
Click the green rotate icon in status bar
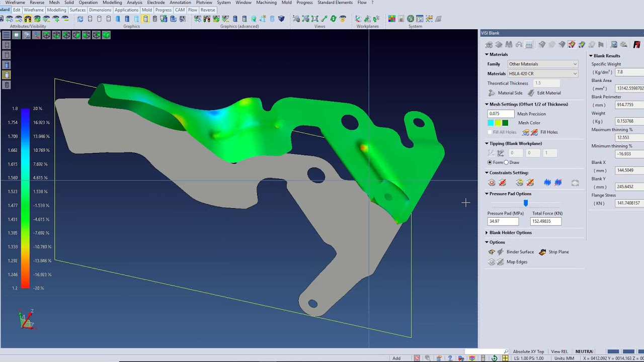point(494,358)
